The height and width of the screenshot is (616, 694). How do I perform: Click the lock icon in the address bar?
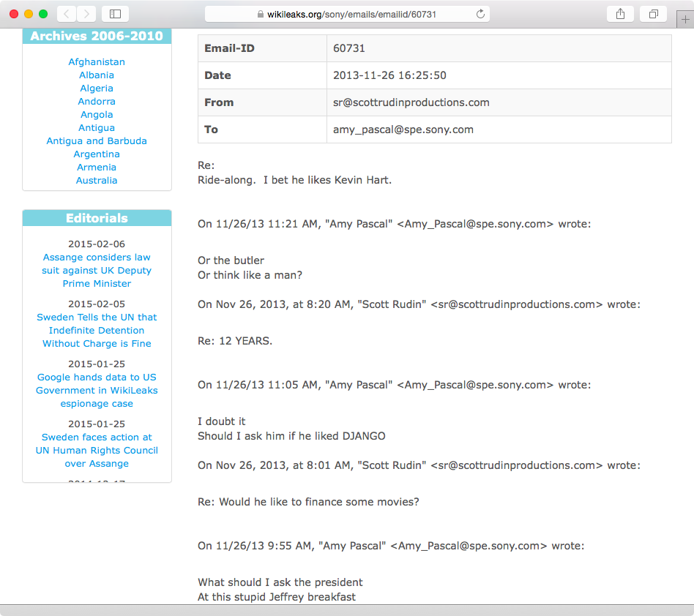(x=261, y=14)
